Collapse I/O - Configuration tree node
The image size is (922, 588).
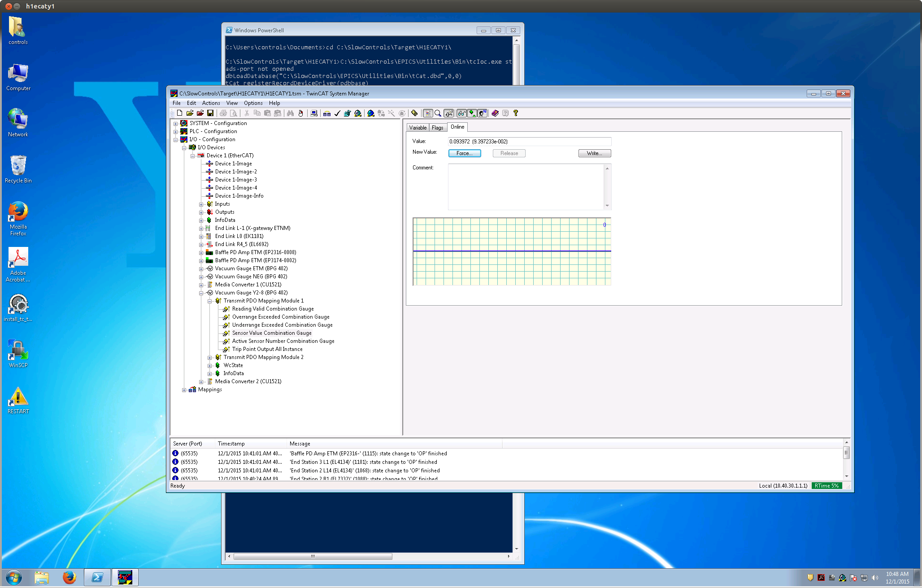pos(176,140)
